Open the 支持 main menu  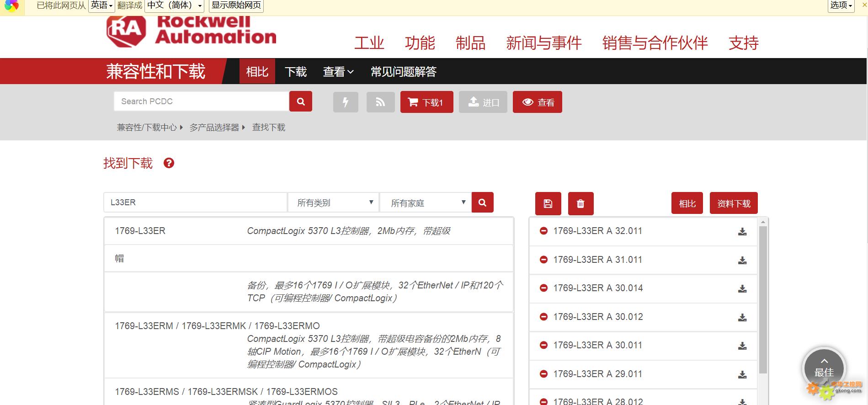pyautogui.click(x=744, y=43)
